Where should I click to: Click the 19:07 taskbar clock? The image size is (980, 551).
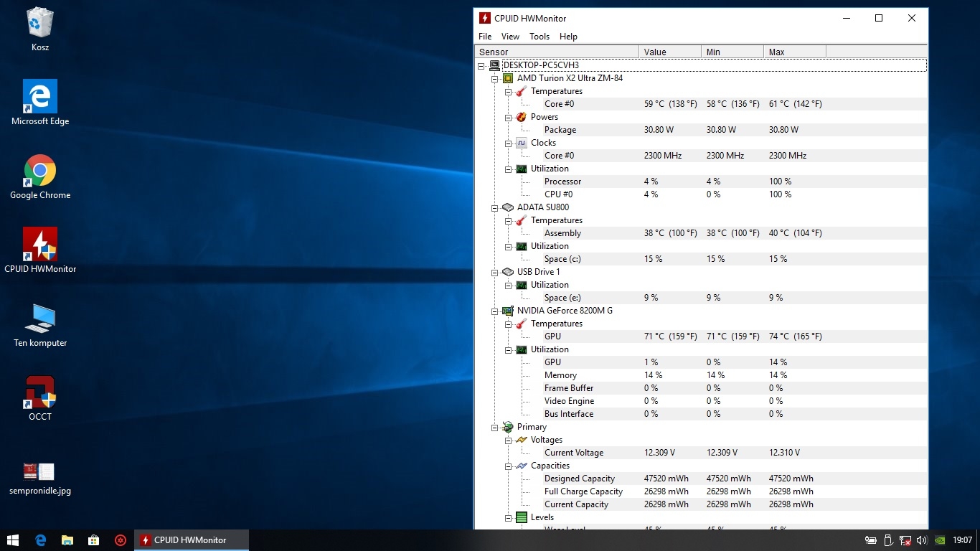pyautogui.click(x=963, y=540)
